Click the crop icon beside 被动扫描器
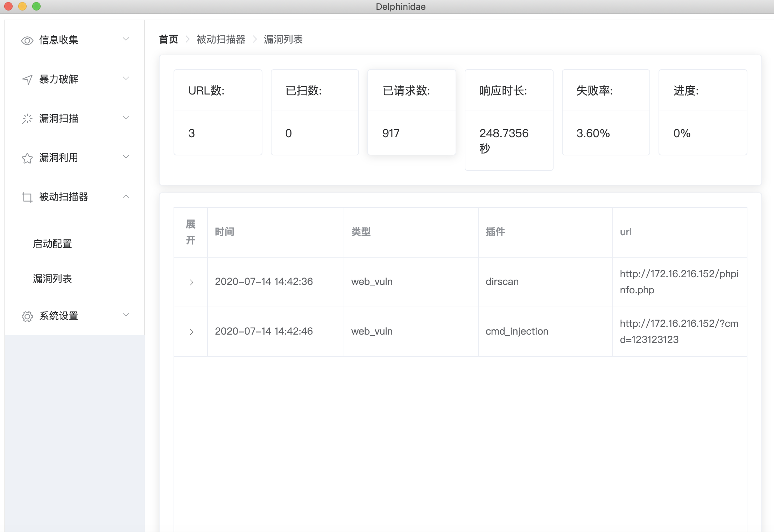The image size is (774, 532). point(27,197)
